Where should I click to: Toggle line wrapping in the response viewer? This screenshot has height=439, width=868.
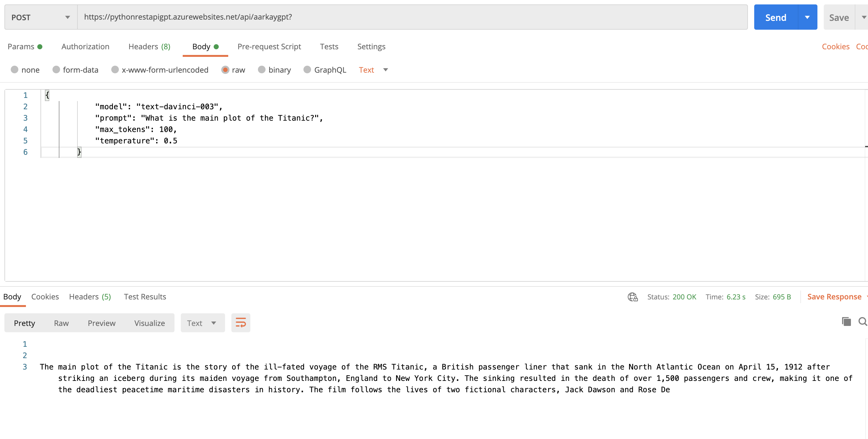pyautogui.click(x=241, y=322)
